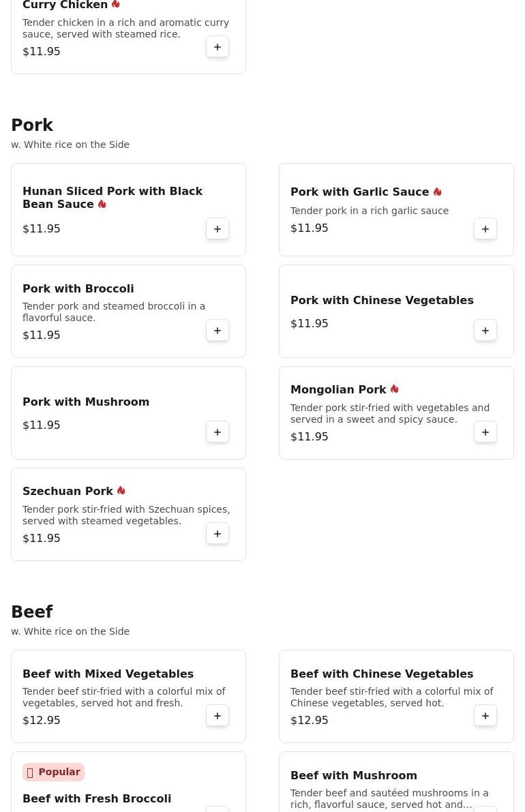Add Mongolian Pork to the cart

[x=485, y=432]
